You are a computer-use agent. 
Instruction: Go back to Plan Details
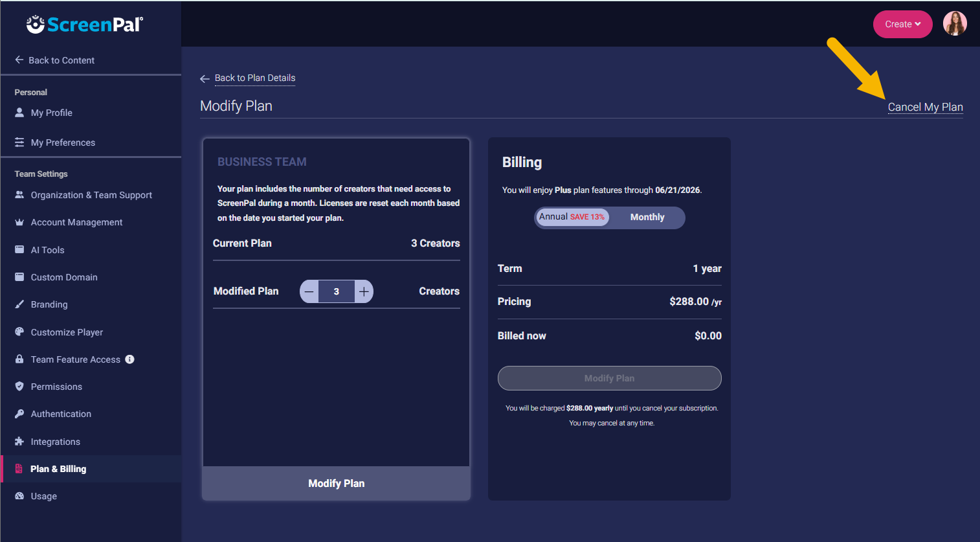(x=254, y=78)
